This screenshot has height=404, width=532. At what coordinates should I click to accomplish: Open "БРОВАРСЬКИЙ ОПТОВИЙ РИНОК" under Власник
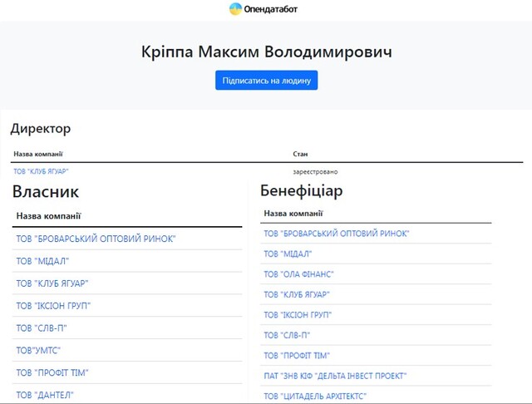point(96,239)
